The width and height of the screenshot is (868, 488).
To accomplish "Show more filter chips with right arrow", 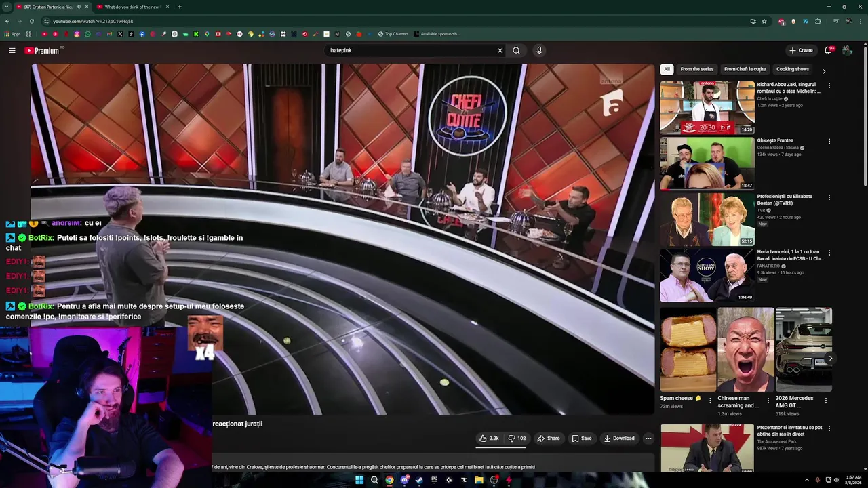I will tap(824, 70).
